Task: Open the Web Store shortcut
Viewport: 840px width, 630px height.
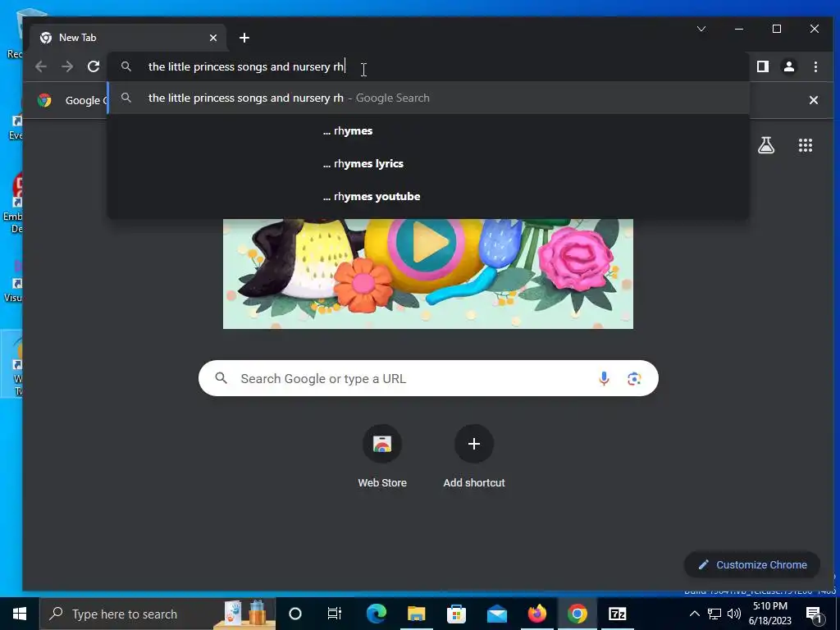Action: pos(382,456)
